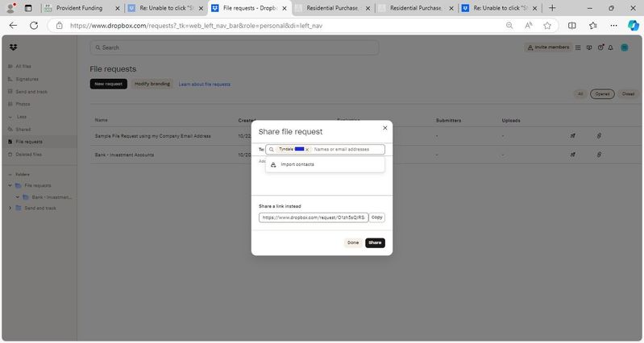Viewport: 644px width, 343px height.
Task: Select the Closed filter
Action: [x=628, y=94]
